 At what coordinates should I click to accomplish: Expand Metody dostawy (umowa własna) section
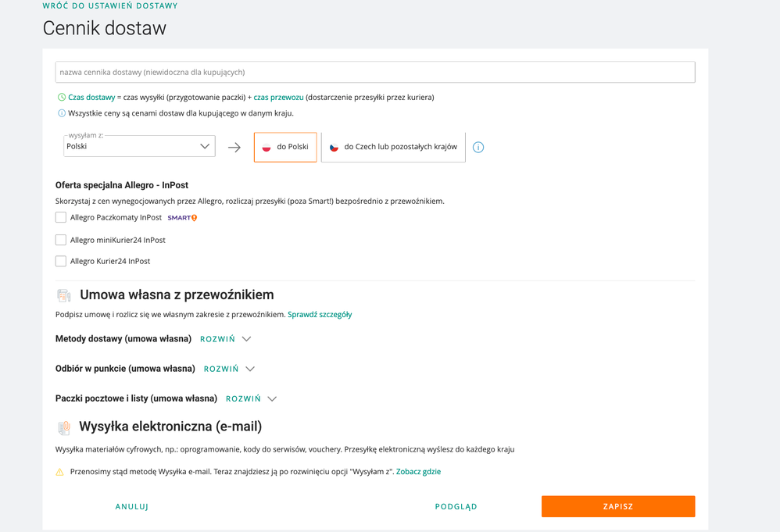tap(226, 339)
